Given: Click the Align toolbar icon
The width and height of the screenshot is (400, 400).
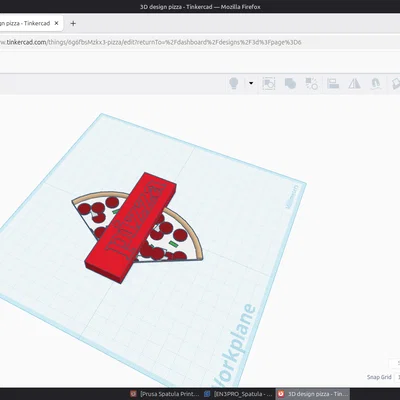Looking at the screenshot, I should [333, 83].
